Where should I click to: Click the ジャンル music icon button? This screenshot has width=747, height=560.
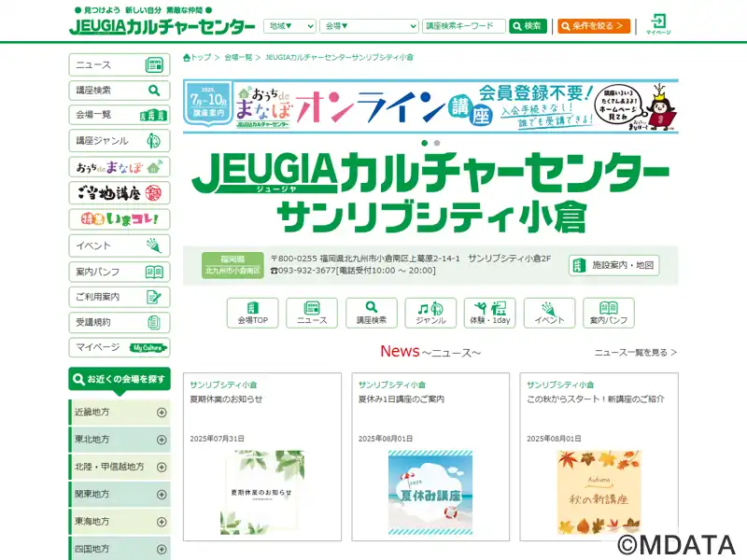click(430, 313)
